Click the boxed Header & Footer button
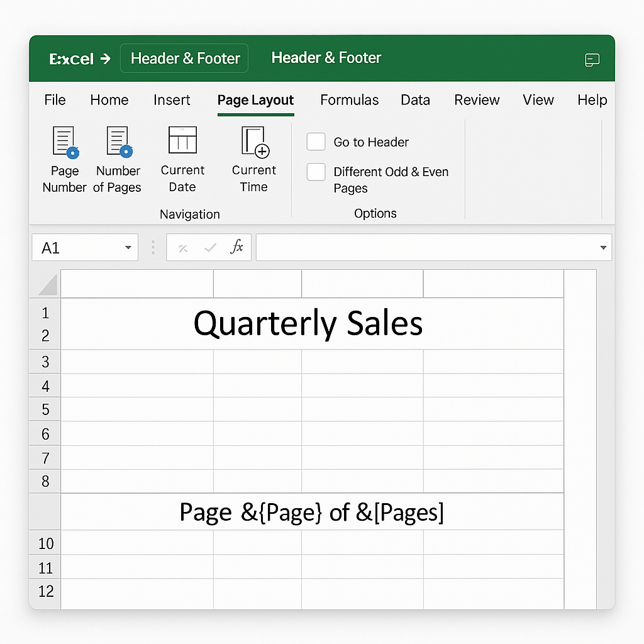The width and height of the screenshot is (644, 644). click(x=184, y=58)
